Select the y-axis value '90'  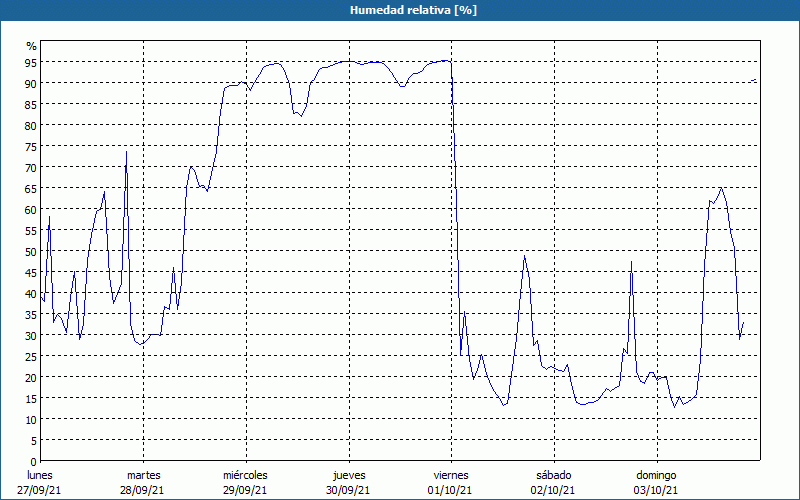click(x=31, y=83)
